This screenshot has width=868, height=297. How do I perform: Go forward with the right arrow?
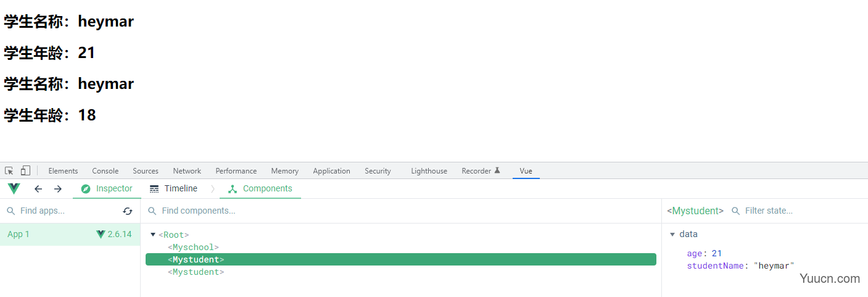click(x=58, y=189)
